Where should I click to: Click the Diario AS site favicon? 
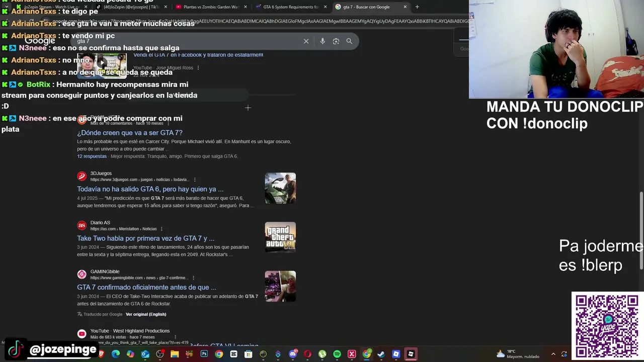pyautogui.click(x=82, y=225)
